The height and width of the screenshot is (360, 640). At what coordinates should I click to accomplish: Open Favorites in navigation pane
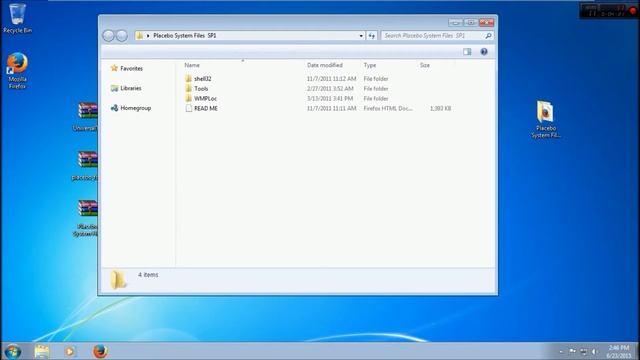click(127, 69)
